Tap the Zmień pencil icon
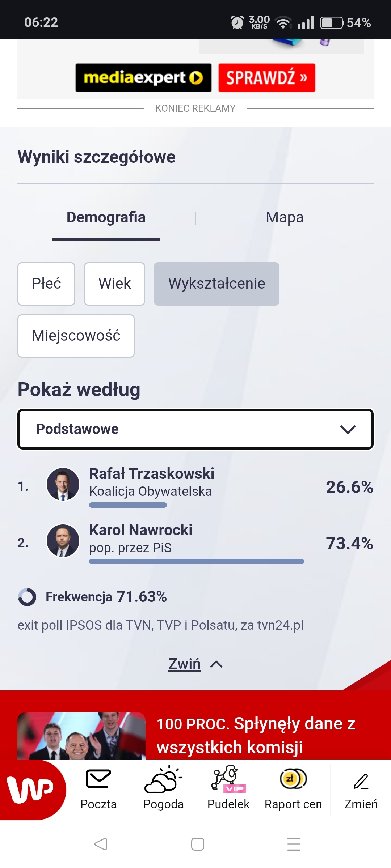Image resolution: width=391 pixels, height=868 pixels. (x=361, y=781)
